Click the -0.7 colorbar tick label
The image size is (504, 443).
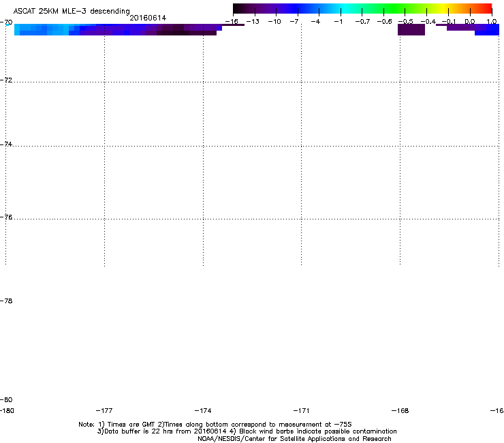tap(362, 22)
